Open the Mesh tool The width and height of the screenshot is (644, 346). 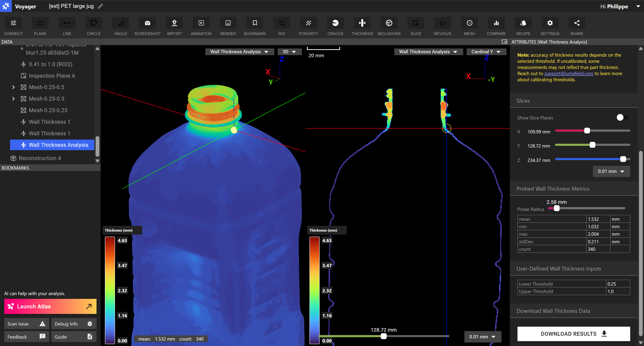[469, 23]
